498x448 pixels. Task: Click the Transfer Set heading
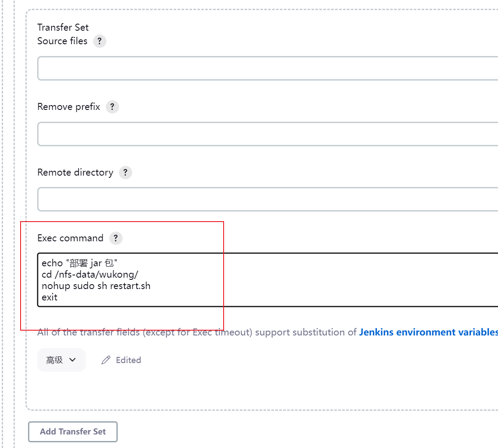point(63,27)
